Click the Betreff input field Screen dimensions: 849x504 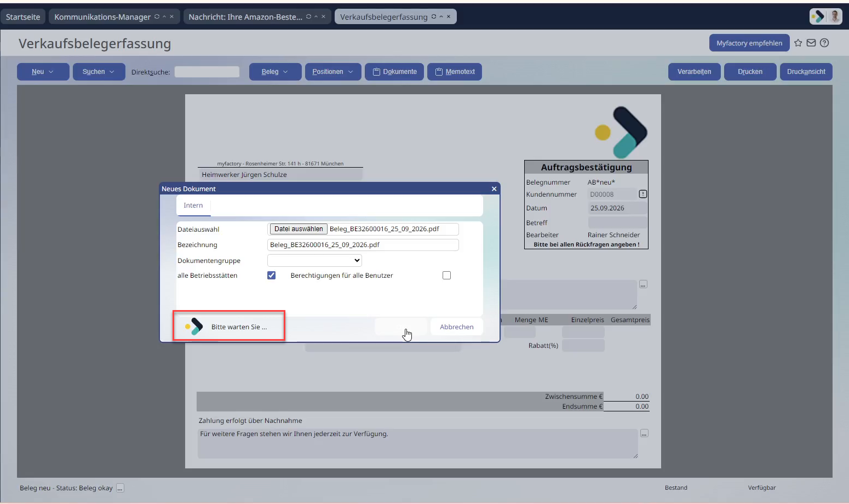617,222
